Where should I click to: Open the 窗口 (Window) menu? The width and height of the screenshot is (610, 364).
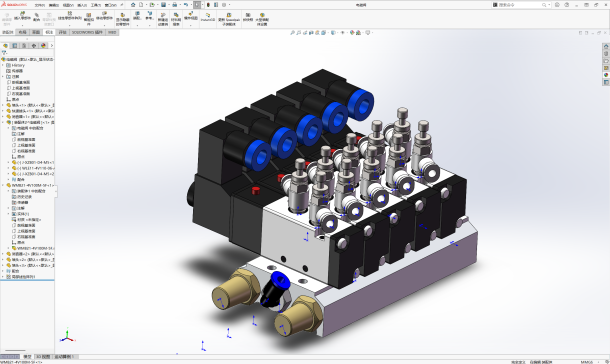coord(110,5)
